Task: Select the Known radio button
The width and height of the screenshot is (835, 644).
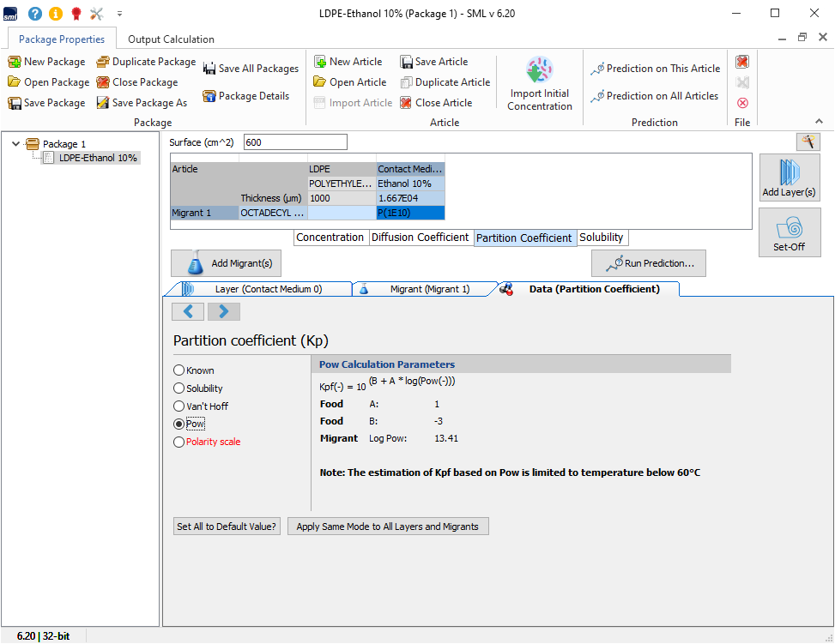Action: [179, 370]
